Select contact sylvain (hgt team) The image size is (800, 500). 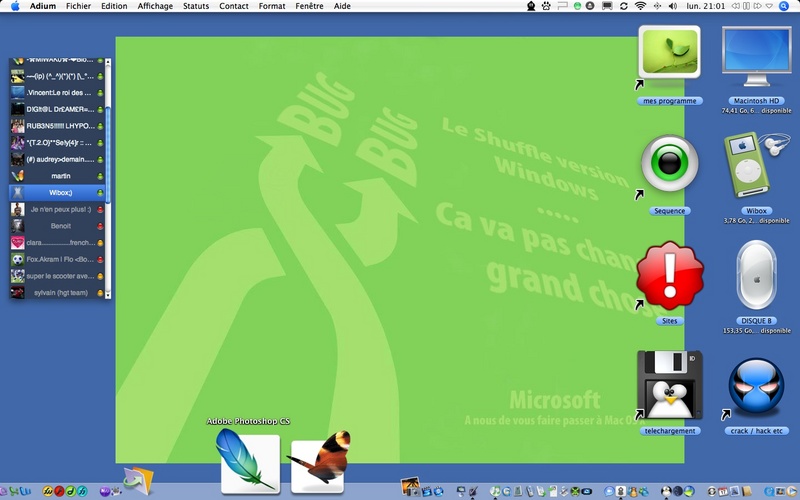[57, 293]
